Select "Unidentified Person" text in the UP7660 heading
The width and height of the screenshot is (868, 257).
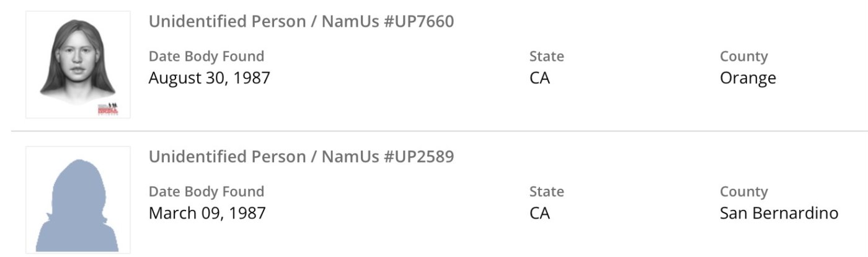pyautogui.click(x=226, y=22)
